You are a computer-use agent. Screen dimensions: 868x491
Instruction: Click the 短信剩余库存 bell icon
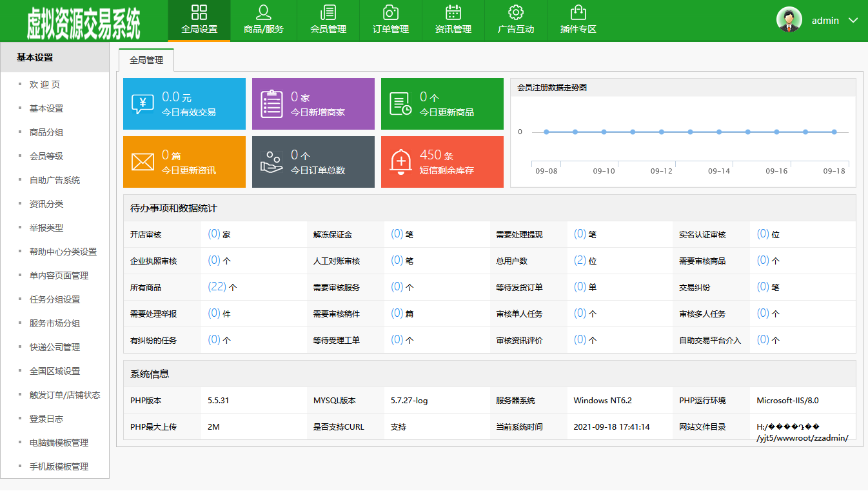click(x=400, y=162)
